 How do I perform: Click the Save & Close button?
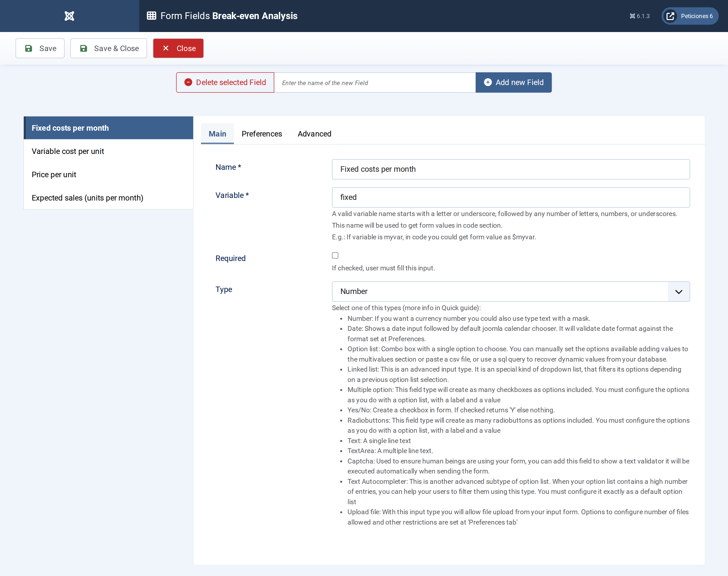109,48
